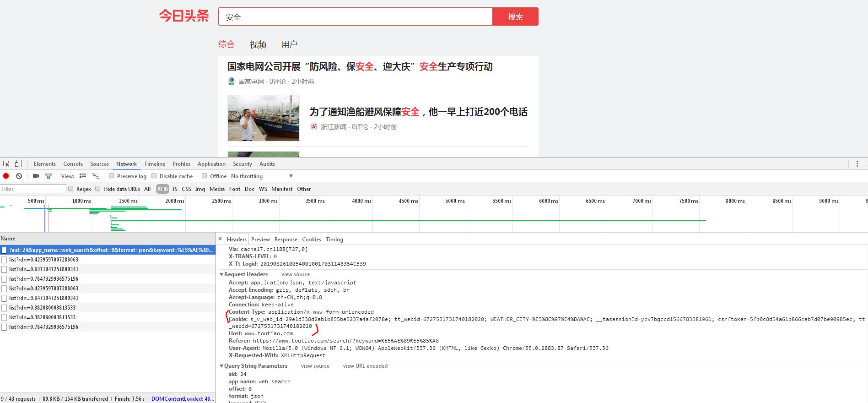Click the 国家电网 source avatar icon
Image resolution: width=868 pixels, height=403 pixels.
(x=232, y=81)
